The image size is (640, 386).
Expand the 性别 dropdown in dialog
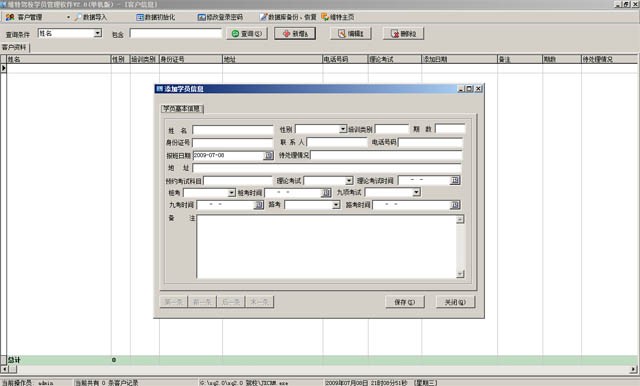(x=342, y=129)
